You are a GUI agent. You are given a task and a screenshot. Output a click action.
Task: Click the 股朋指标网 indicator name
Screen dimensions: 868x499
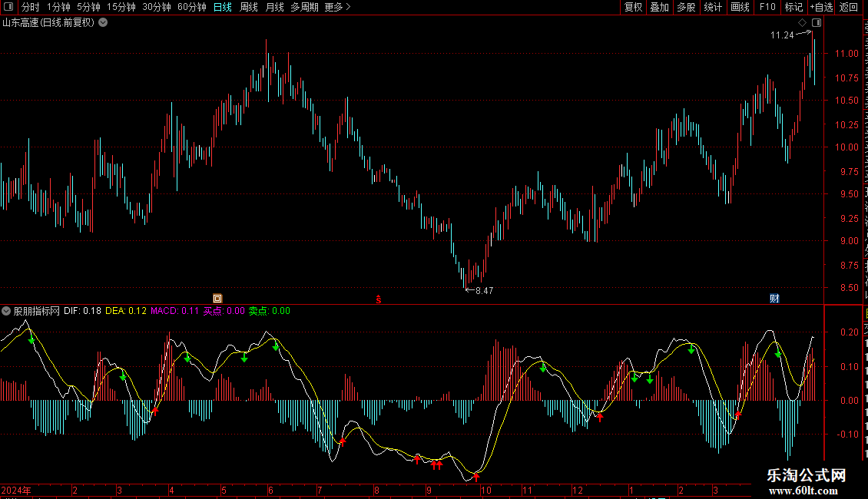37,311
